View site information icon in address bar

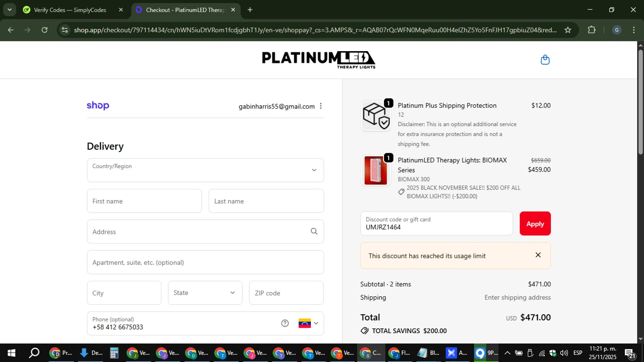pyautogui.click(x=65, y=30)
